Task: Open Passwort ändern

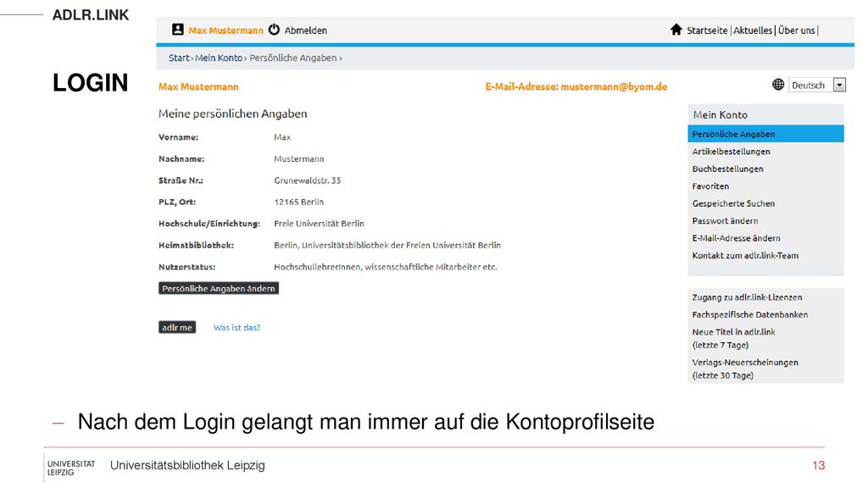Action: coord(725,221)
